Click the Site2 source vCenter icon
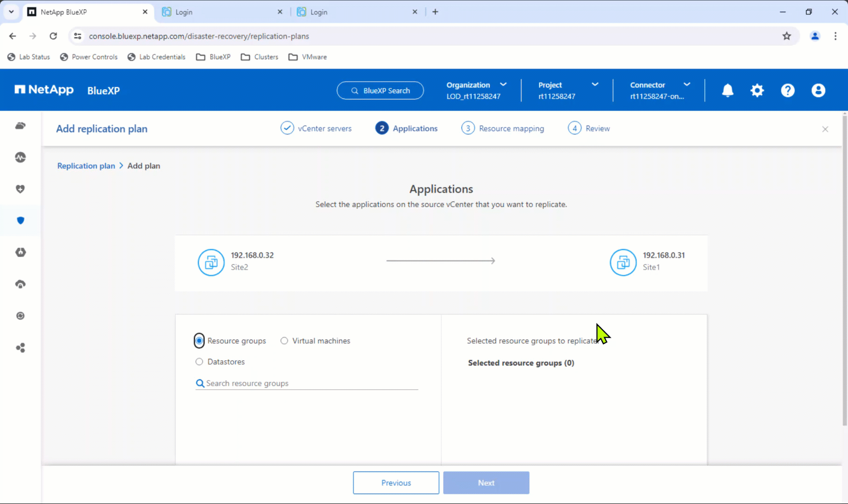 coord(211,262)
